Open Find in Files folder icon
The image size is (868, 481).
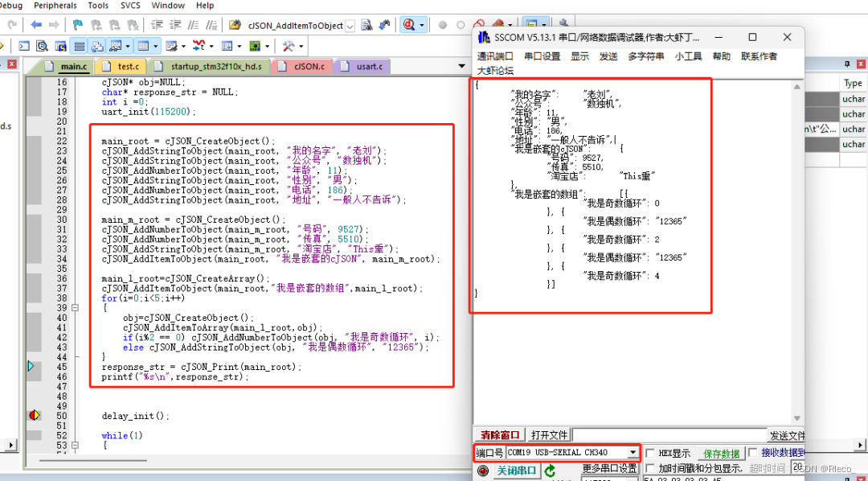(235, 25)
